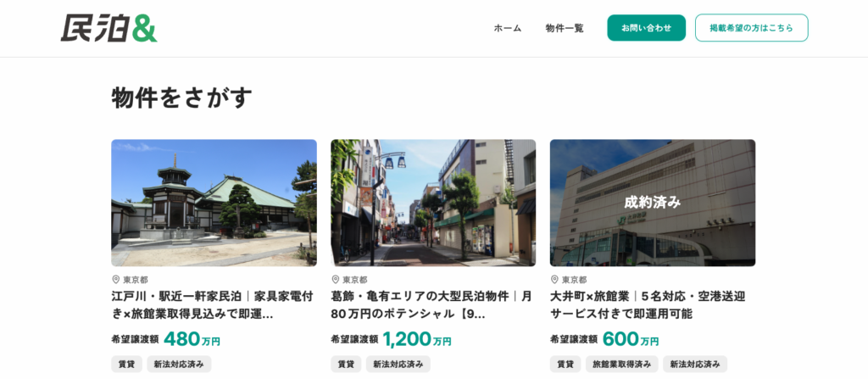The image size is (868, 379).
Task: Click 新法対応済み tag under 大井町 listing
Action: tap(695, 364)
